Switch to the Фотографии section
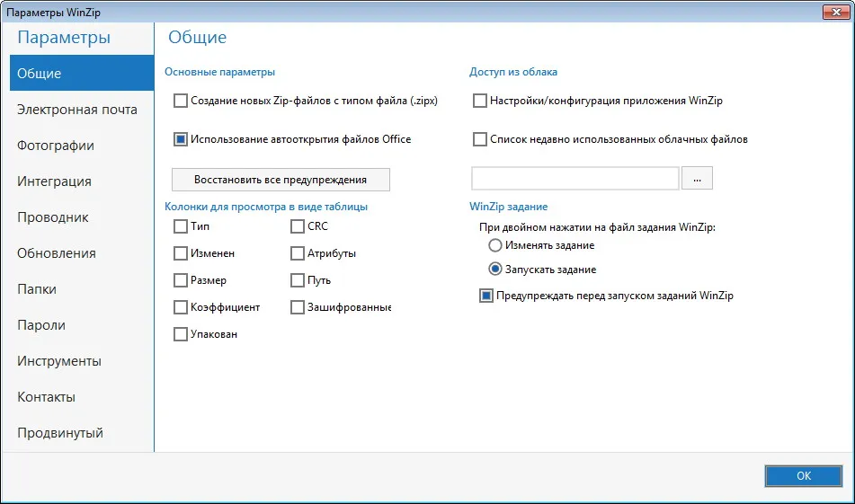 56,146
